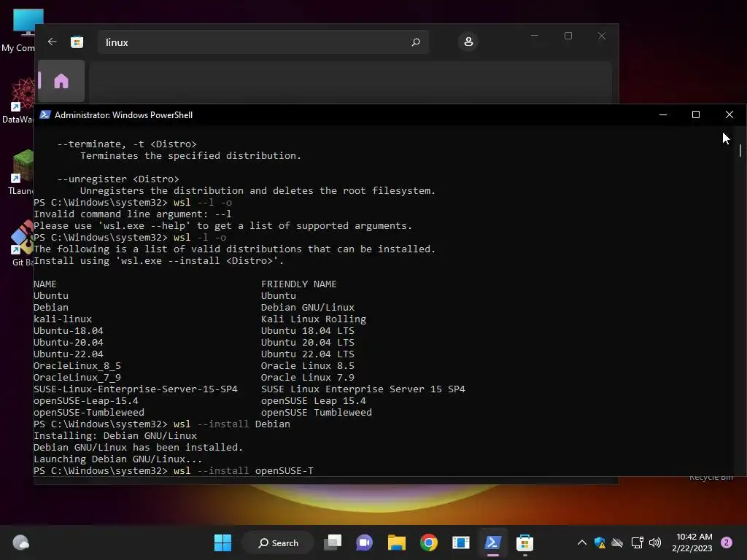Open the DataWa desktop shortcut

pos(20,101)
